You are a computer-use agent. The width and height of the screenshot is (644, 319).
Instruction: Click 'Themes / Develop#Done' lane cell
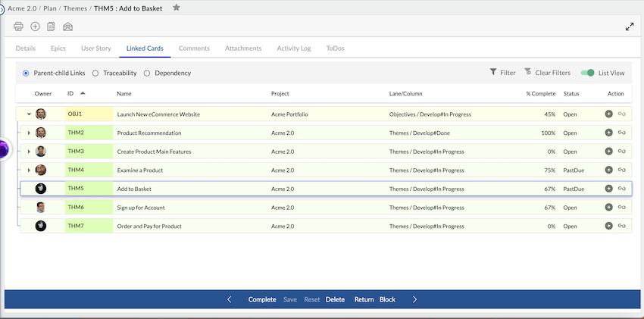[421, 133]
